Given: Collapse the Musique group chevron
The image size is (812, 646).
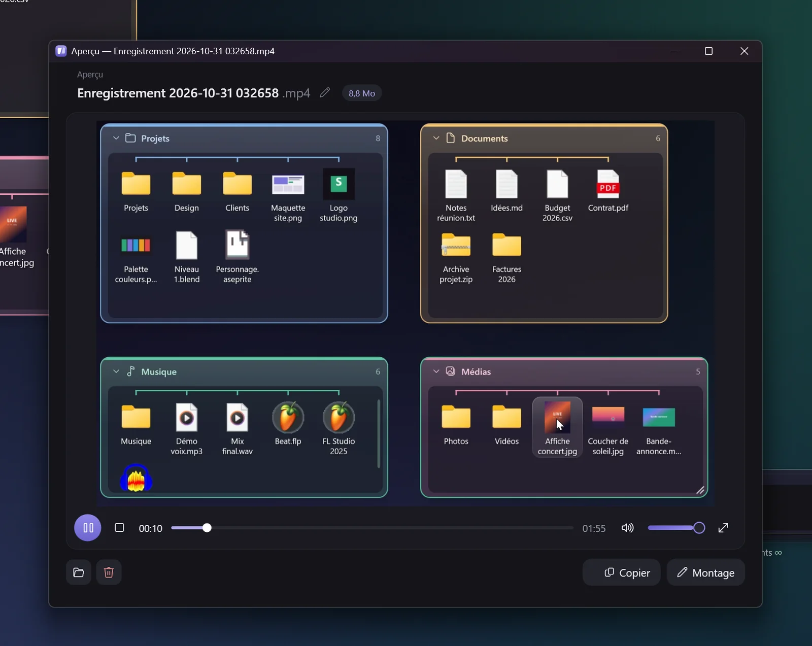Looking at the screenshot, I should coord(116,371).
